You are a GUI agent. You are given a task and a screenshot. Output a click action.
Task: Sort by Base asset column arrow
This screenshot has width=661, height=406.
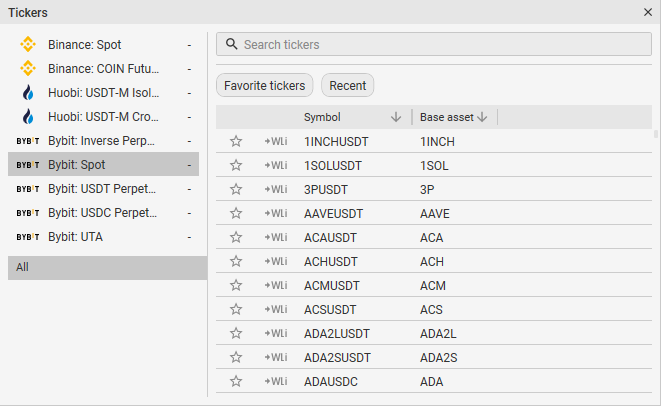click(483, 117)
